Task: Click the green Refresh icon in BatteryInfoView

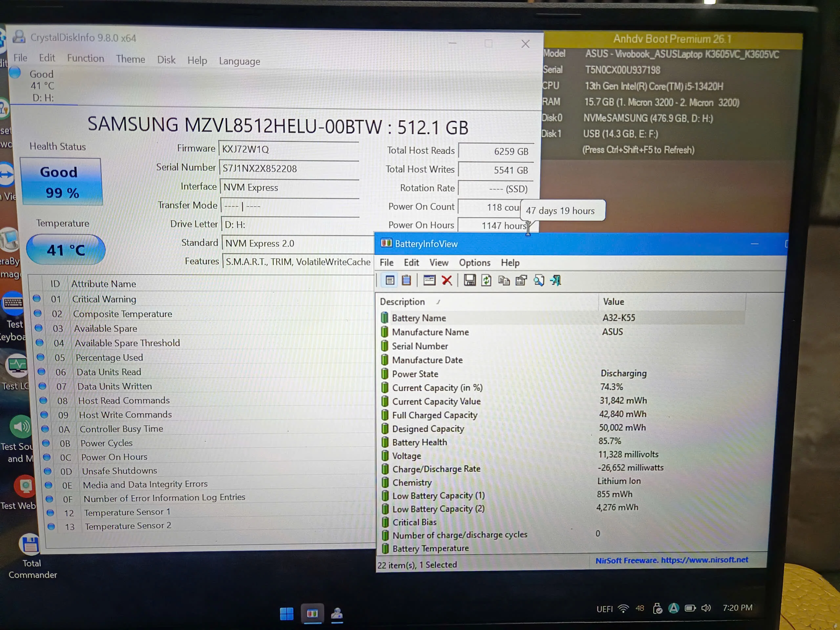Action: pos(487,281)
